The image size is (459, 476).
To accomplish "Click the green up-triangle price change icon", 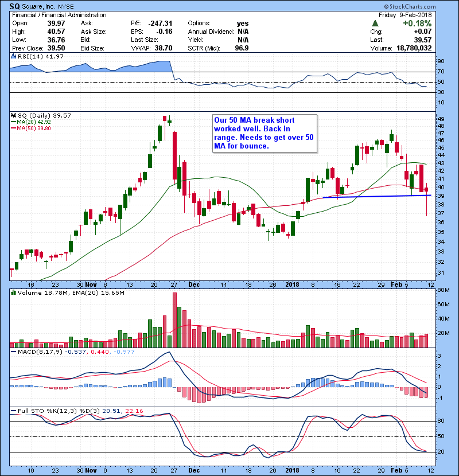I will click(375, 24).
